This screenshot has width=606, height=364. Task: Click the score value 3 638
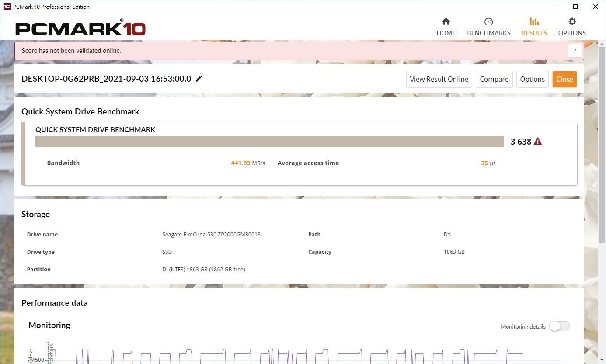pyautogui.click(x=521, y=142)
